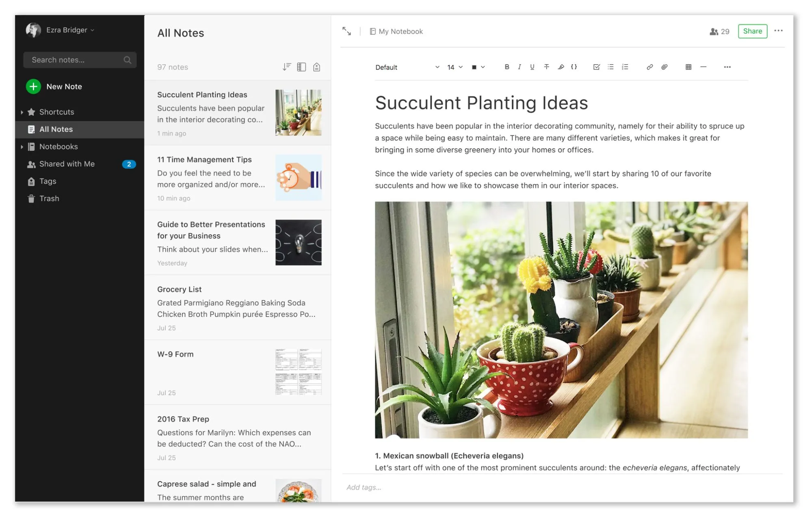The height and width of the screenshot is (518, 812).
Task: Click the All Notes menu item
Action: [x=56, y=129]
